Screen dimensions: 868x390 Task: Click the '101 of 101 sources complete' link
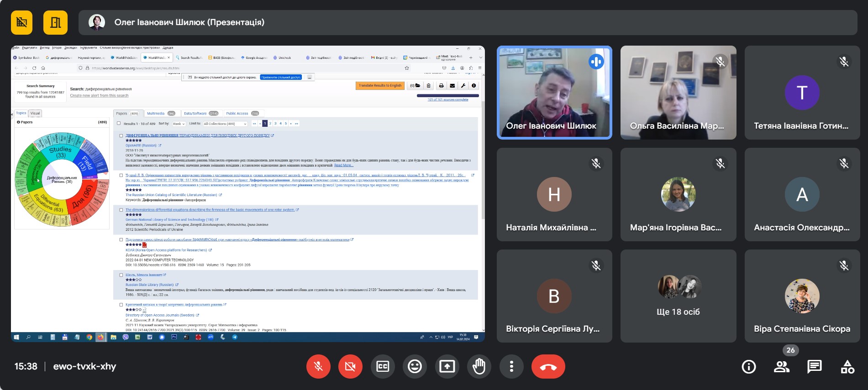tap(448, 99)
